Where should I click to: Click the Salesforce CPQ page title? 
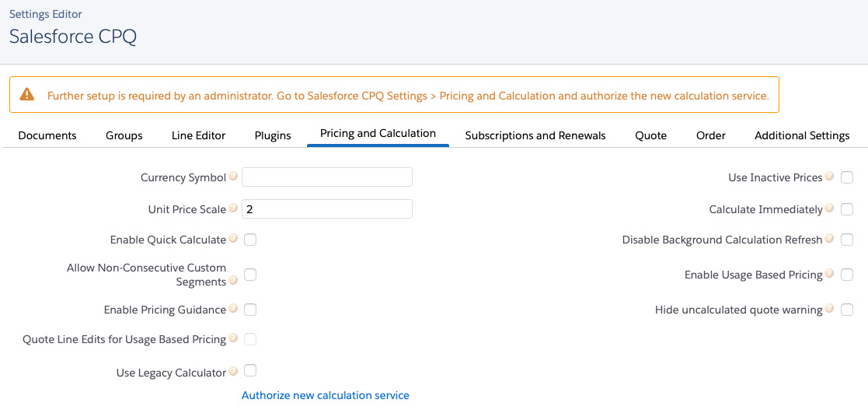point(73,37)
